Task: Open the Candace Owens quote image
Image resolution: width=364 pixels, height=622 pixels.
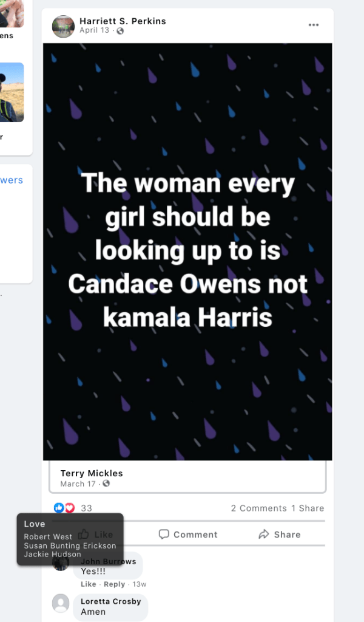Action: tap(187, 251)
